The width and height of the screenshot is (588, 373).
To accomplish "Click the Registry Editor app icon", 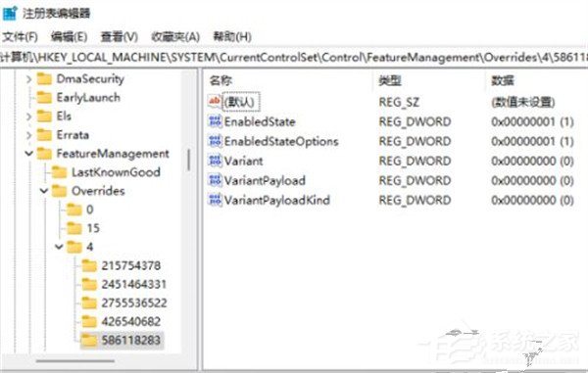I will (x=10, y=13).
